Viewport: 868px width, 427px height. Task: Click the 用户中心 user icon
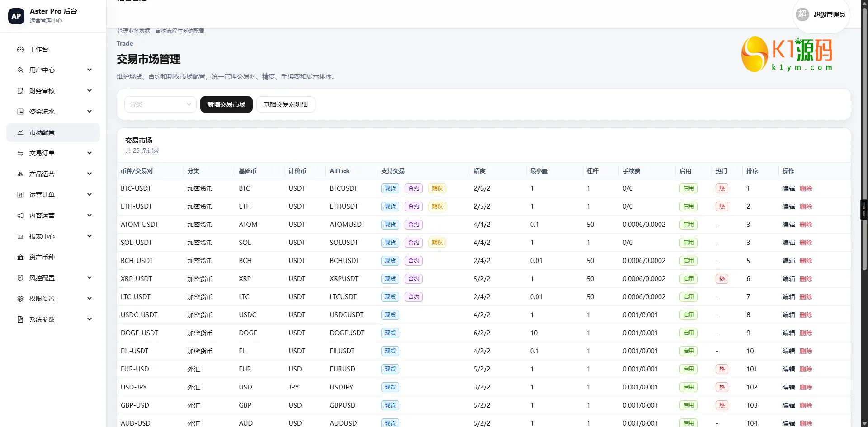[x=20, y=70]
